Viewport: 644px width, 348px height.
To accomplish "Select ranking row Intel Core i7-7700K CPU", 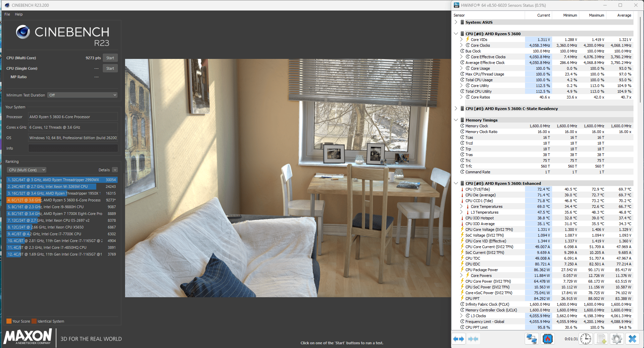I will 62,234.
